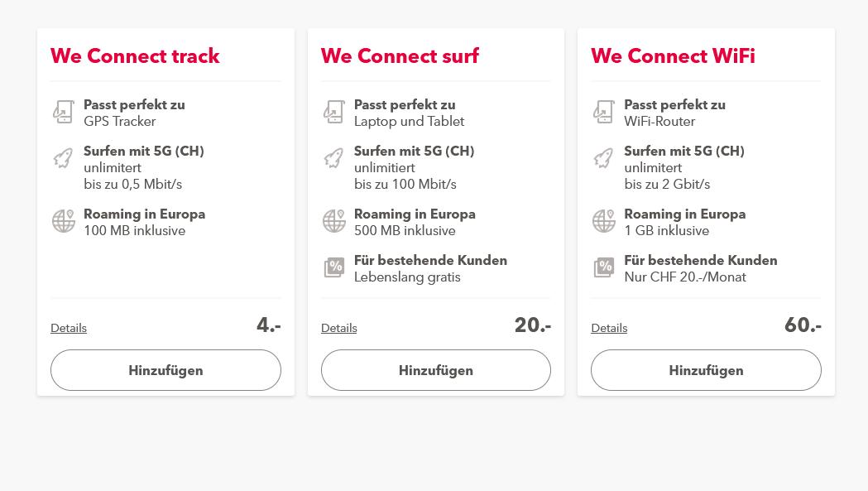Click the rocket icon in We Connect surf
Screen dimensions: 868x491
(x=333, y=158)
